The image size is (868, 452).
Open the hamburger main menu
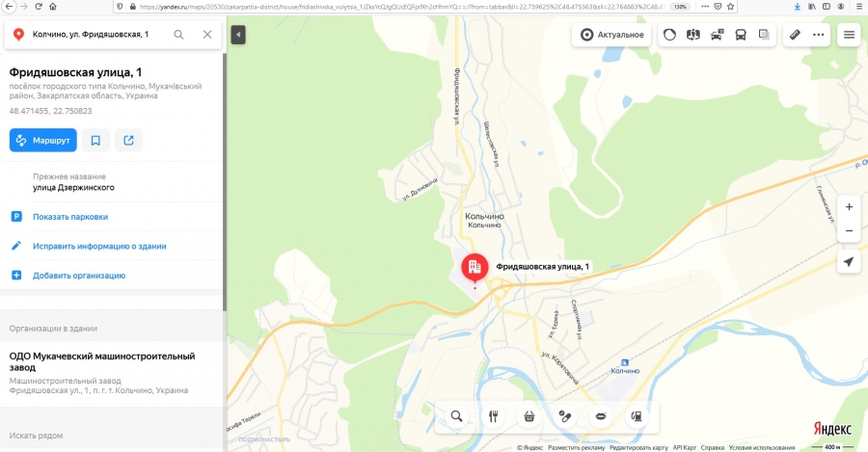point(849,35)
